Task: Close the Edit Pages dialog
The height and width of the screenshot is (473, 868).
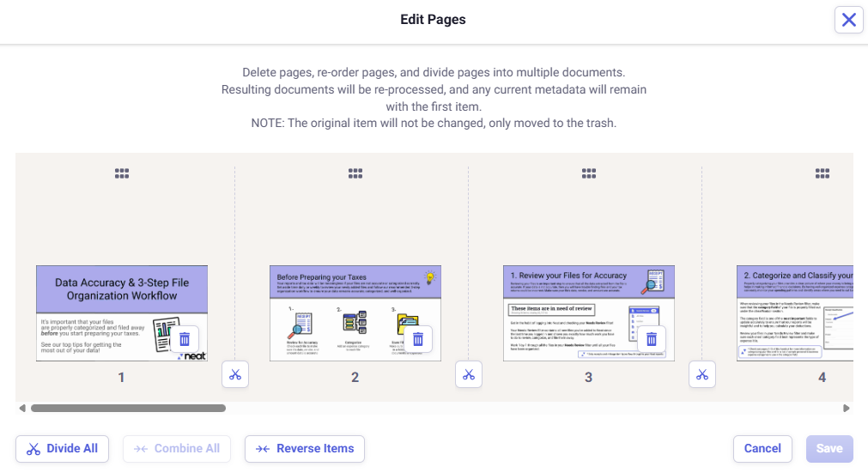Action: [x=848, y=20]
